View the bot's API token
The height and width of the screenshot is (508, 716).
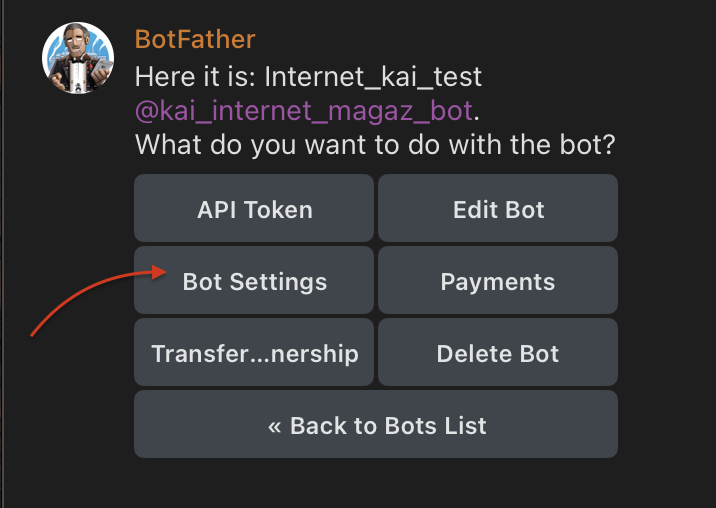pyautogui.click(x=254, y=210)
